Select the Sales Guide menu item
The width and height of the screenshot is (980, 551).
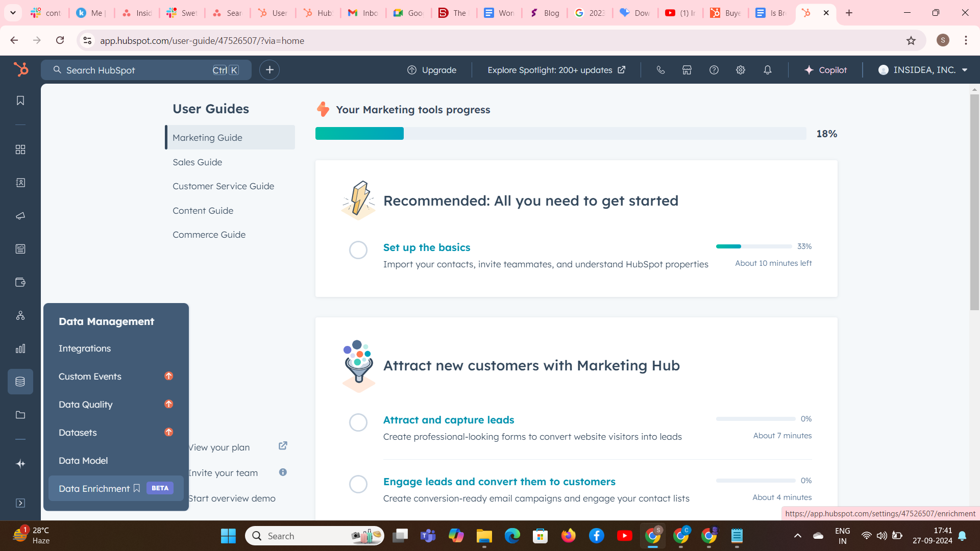197,161
